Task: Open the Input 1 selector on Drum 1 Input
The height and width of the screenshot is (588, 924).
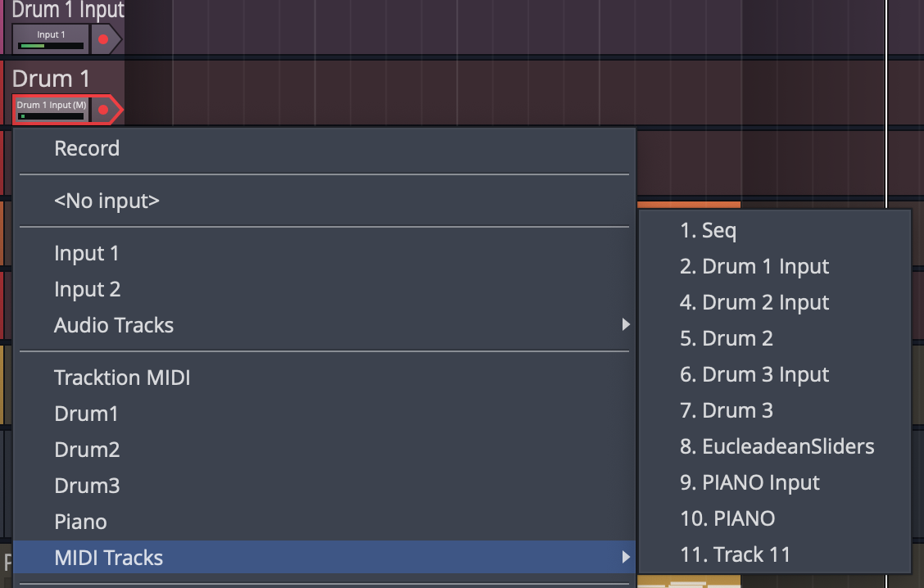Action: 49,38
